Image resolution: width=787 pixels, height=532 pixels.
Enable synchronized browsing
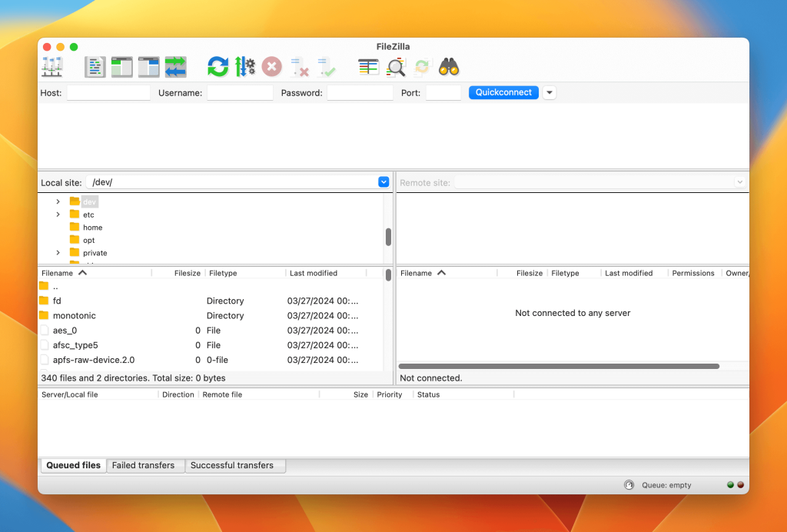[421, 66]
